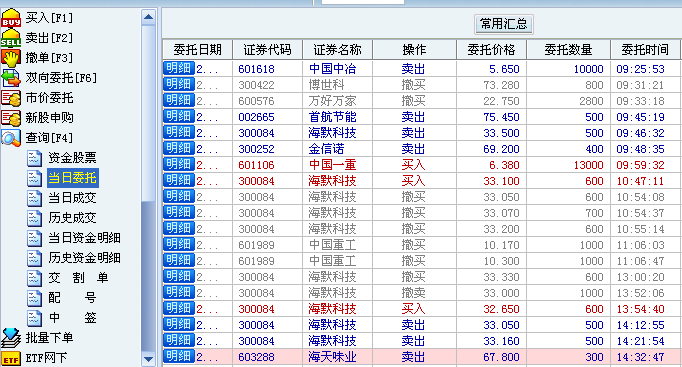Click the 市价委托 coin icon
The width and height of the screenshot is (682, 367).
click(x=11, y=98)
